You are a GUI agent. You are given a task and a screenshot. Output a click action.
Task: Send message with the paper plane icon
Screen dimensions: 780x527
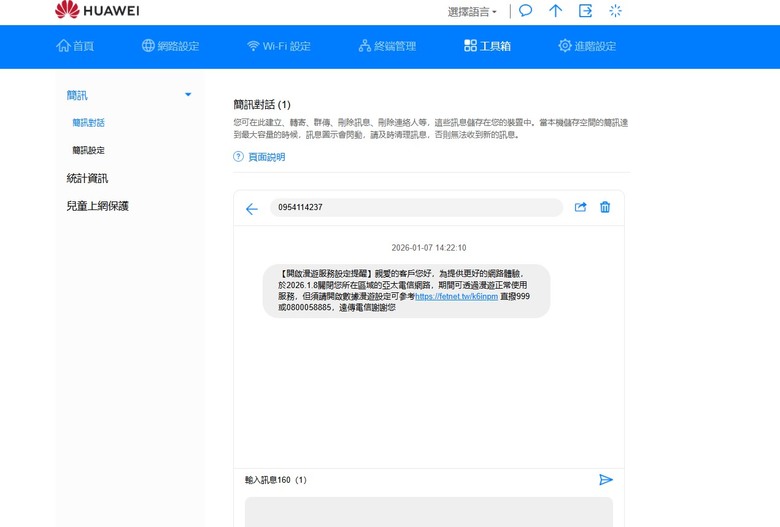(x=605, y=480)
